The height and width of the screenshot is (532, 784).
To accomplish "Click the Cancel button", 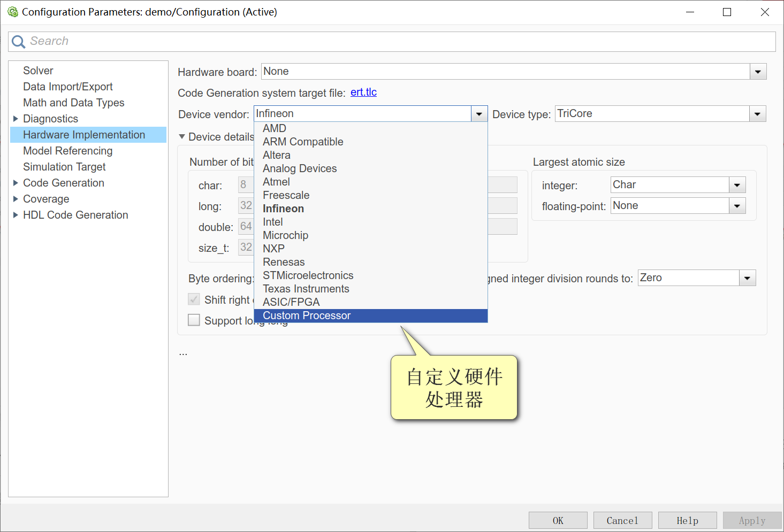I will point(622,520).
